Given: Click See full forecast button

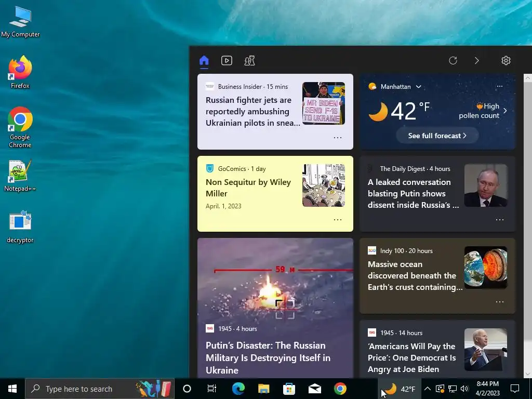Looking at the screenshot, I should 437,136.
